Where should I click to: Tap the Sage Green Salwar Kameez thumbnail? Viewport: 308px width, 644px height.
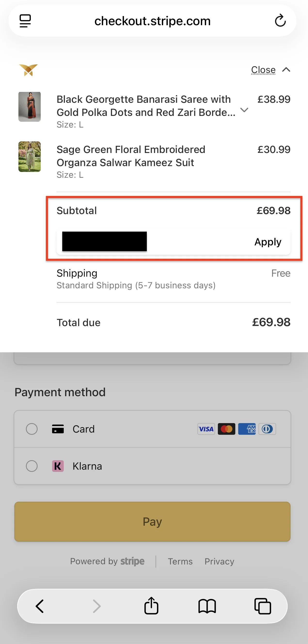tap(30, 157)
